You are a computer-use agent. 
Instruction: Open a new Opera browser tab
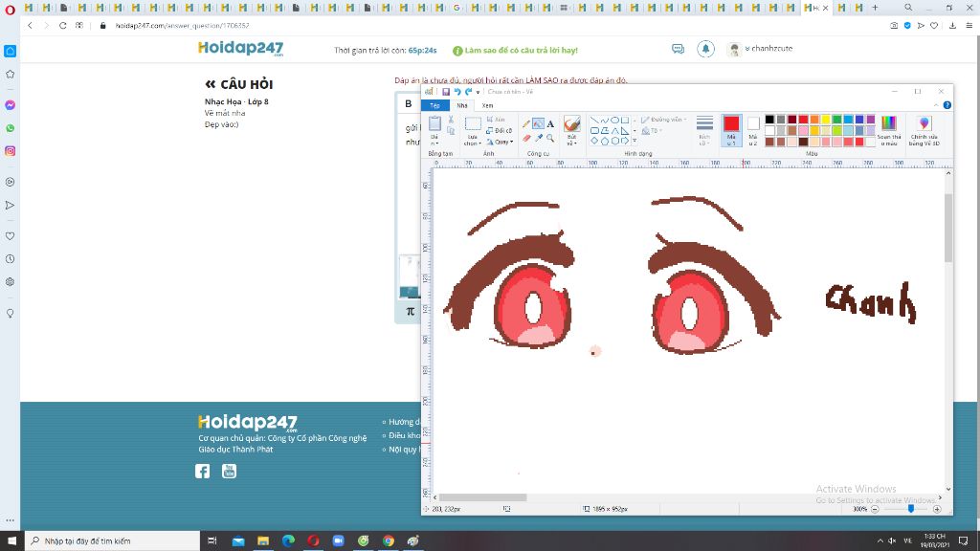click(x=875, y=8)
